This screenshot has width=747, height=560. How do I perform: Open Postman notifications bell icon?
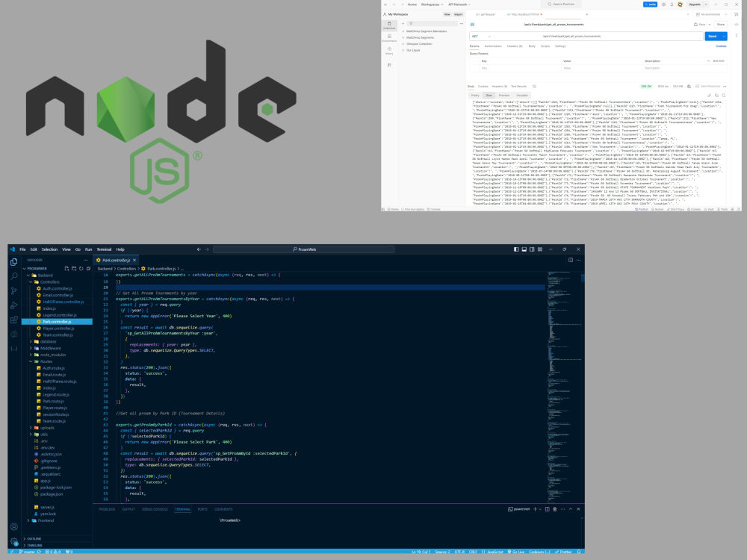(x=672, y=4)
